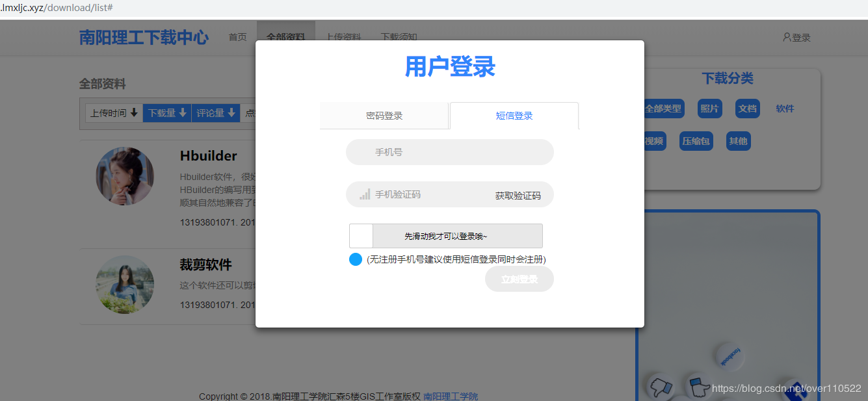Screen dimensions: 868x401
Task: Click the down-arrow icon on 评论量 sort
Action: [x=231, y=112]
